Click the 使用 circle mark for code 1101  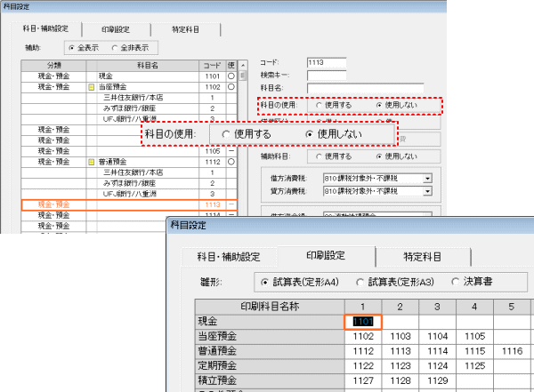231,76
